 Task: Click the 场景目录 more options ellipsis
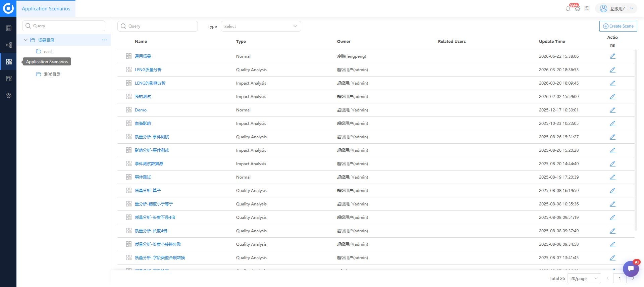tap(104, 40)
